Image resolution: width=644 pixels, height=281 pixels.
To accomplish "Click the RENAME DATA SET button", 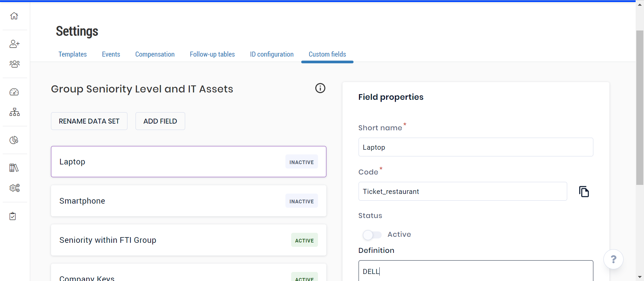I will coord(89,121).
